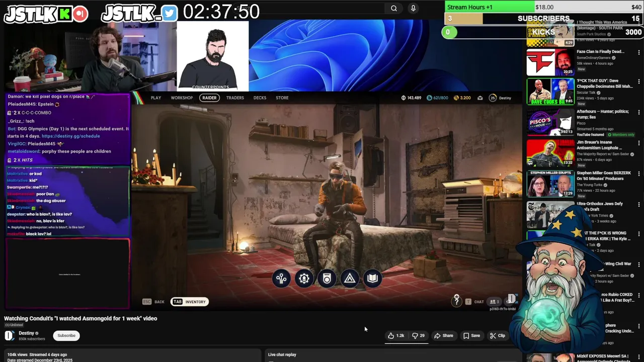This screenshot has height=362, width=644.
Task: Click the dislike thumbs-down button showing 29
Action: (419, 335)
